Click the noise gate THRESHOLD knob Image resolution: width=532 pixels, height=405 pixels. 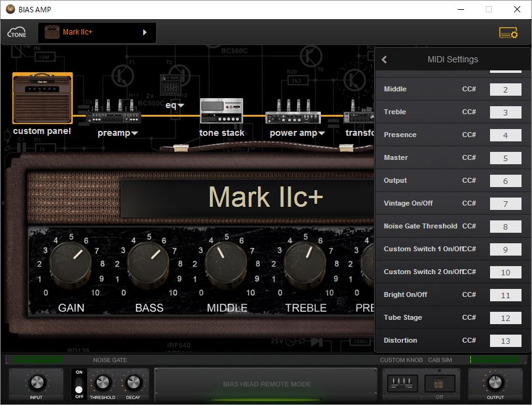click(102, 383)
